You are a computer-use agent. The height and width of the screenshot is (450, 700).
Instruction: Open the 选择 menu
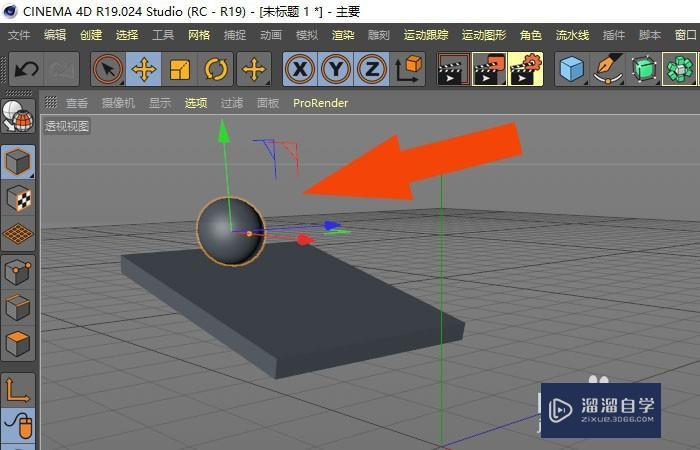(127, 35)
